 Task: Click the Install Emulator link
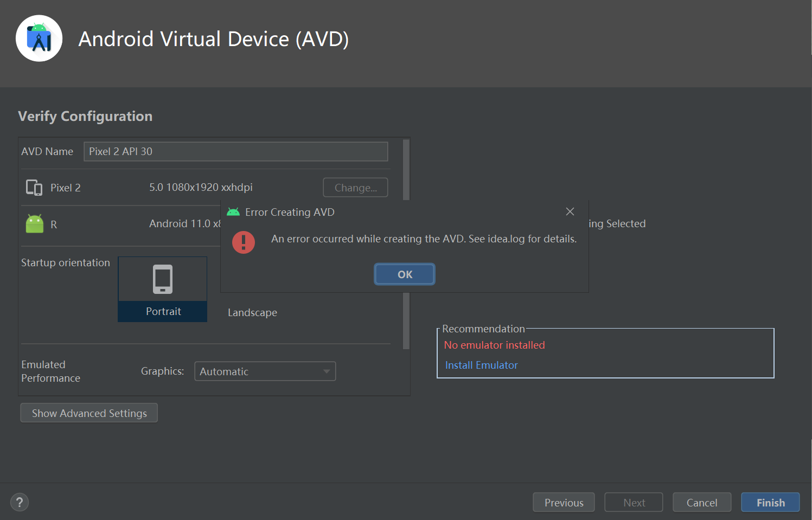[482, 365]
